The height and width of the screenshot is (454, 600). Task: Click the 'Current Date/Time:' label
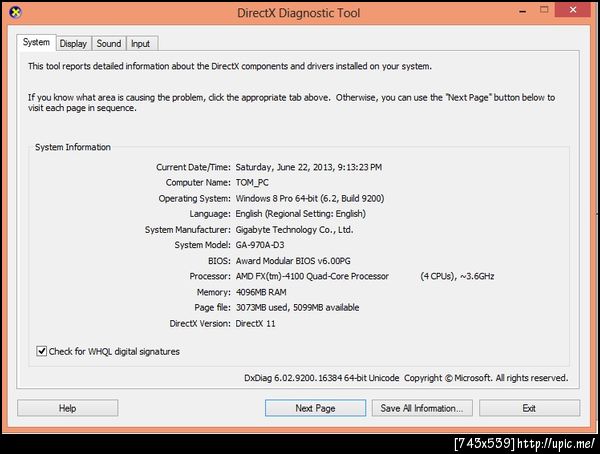pos(193,167)
